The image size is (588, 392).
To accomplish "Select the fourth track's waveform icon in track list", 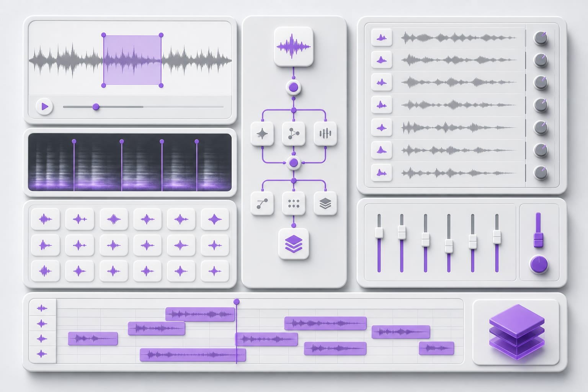I will click(x=382, y=105).
